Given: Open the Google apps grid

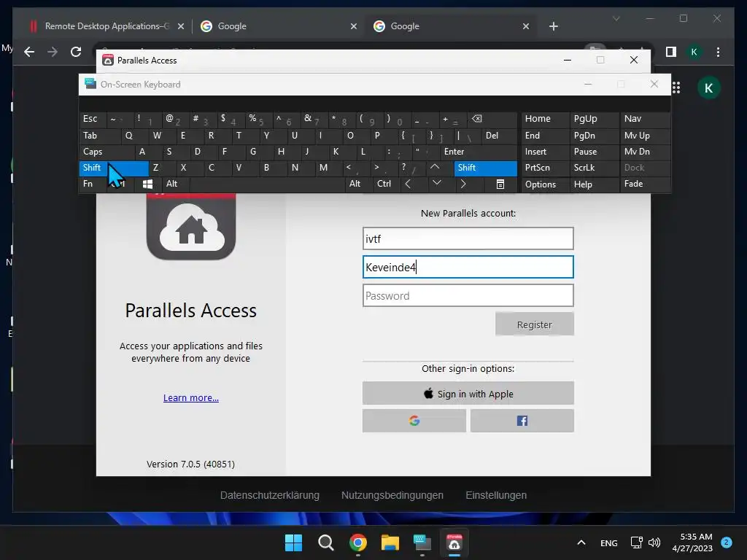Looking at the screenshot, I should 676,87.
